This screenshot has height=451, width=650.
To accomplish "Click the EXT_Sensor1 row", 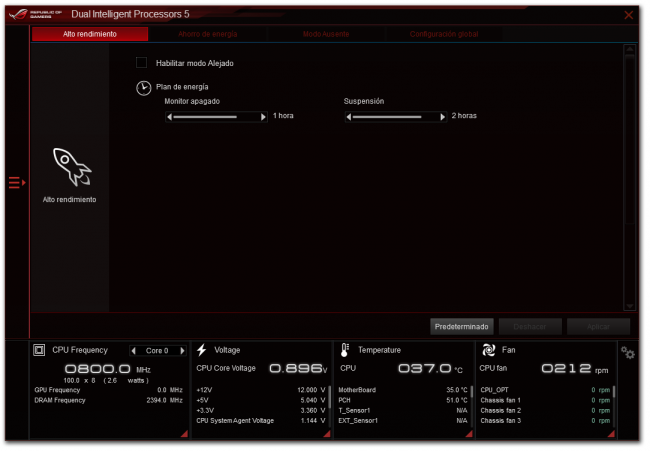I will tap(403, 421).
